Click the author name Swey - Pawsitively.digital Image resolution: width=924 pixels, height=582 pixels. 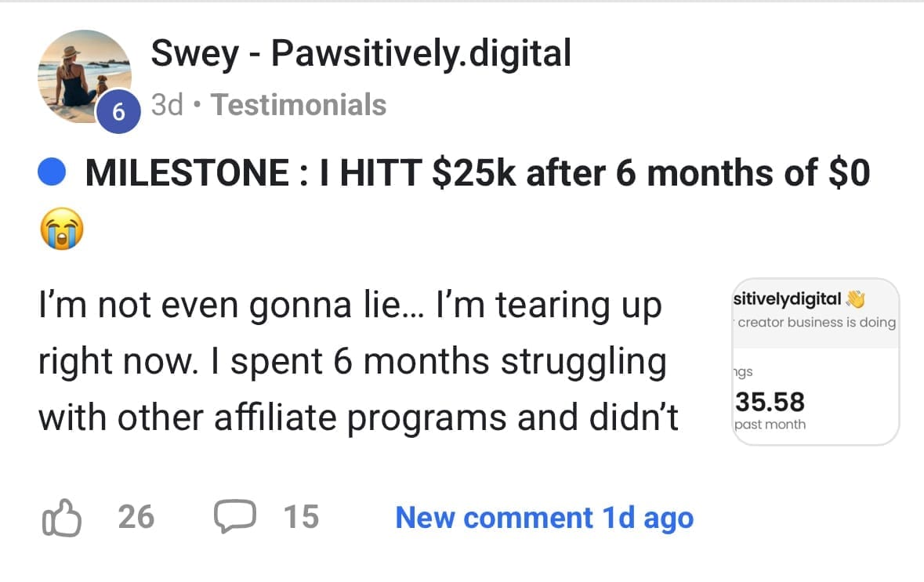361,53
